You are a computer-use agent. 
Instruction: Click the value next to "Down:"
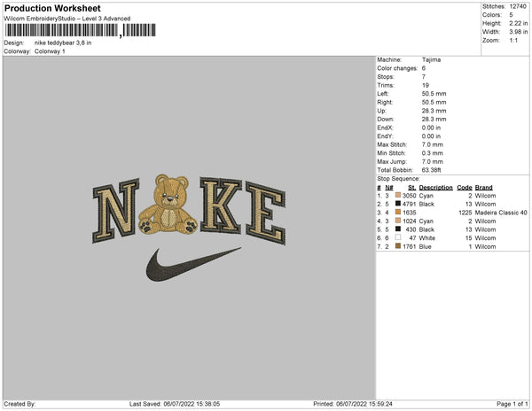click(434, 120)
